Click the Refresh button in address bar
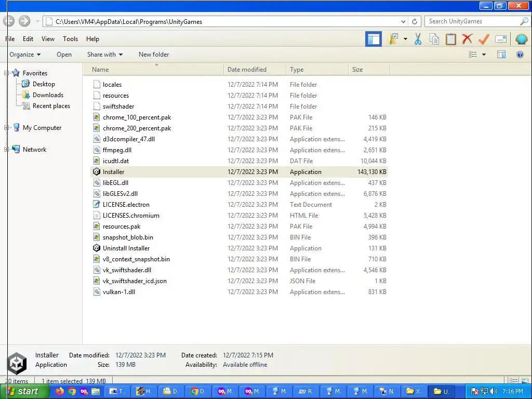The image size is (532, 399). 415,22
